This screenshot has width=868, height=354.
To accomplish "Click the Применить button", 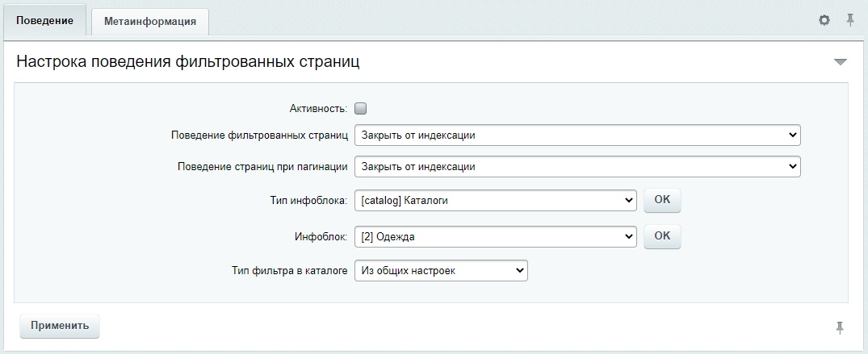I will (60, 326).
